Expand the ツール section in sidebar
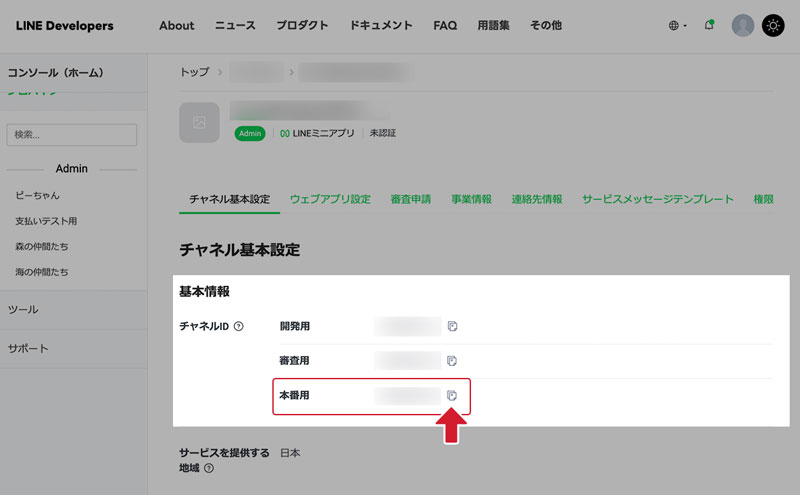 (23, 310)
